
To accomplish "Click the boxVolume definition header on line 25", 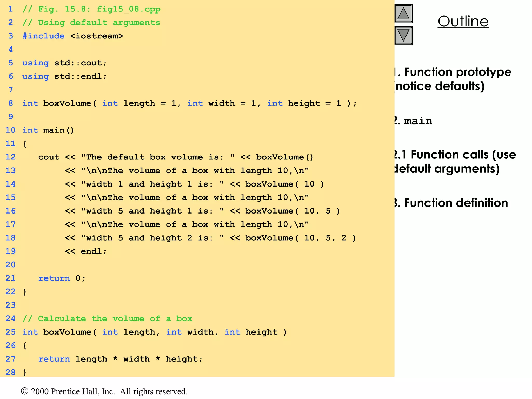I will (x=155, y=332).
